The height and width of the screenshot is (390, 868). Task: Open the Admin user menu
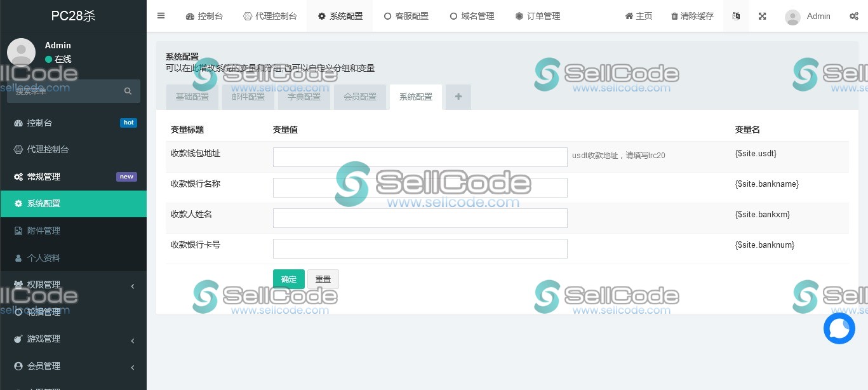click(808, 16)
